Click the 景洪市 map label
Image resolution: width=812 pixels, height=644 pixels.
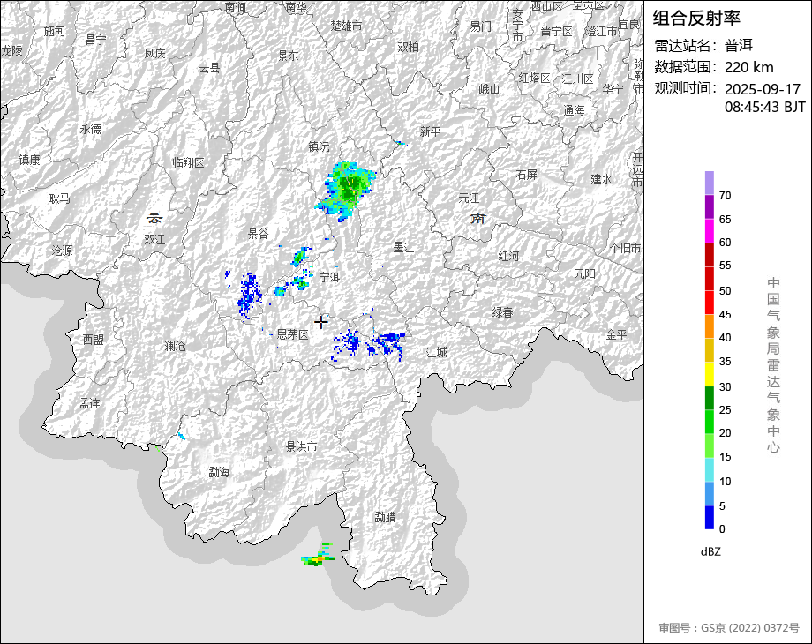(301, 446)
